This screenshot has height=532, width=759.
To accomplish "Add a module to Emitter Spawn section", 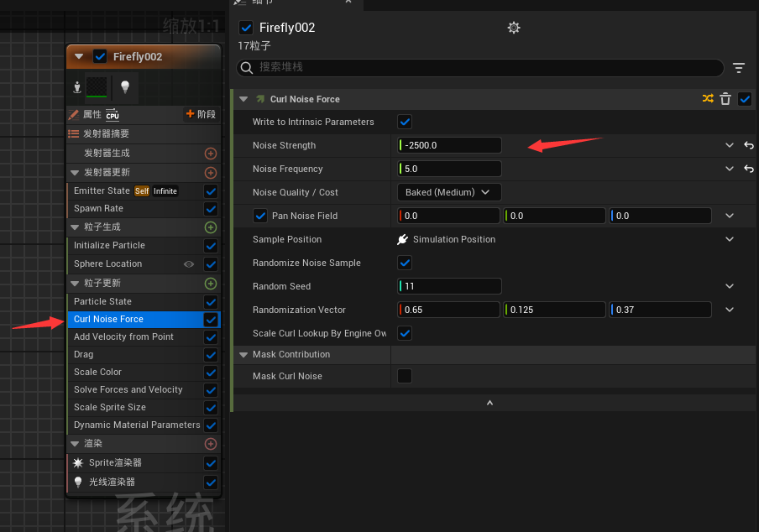I will [x=211, y=154].
